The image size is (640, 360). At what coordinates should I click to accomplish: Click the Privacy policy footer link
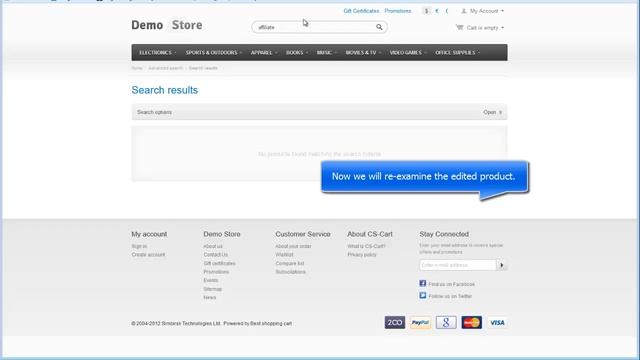click(x=362, y=255)
